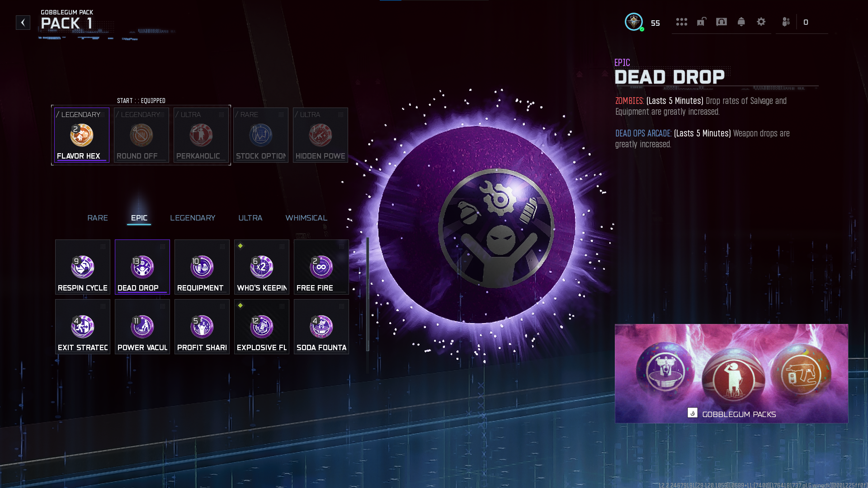
Task: Switch to the Legendary rarity tab
Action: tap(193, 218)
